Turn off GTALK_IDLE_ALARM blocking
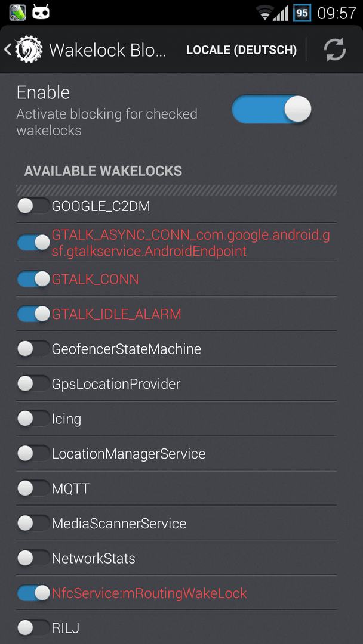The width and height of the screenshot is (363, 644). point(33,314)
